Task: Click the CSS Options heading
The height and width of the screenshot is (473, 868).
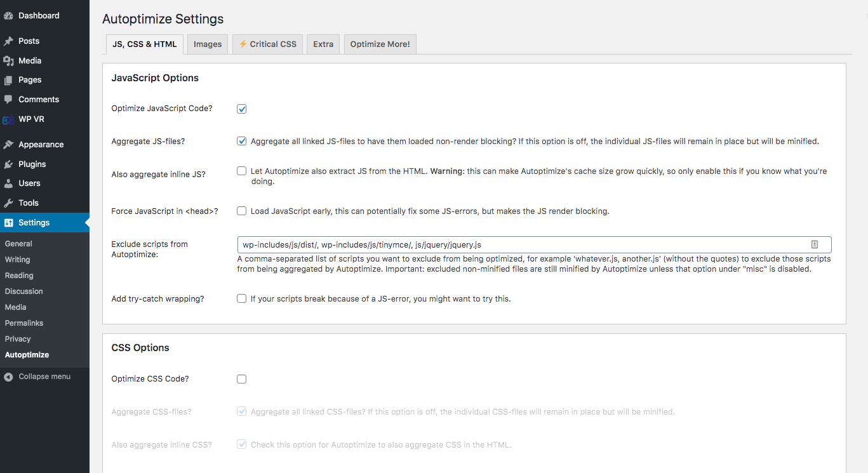Action: click(140, 348)
